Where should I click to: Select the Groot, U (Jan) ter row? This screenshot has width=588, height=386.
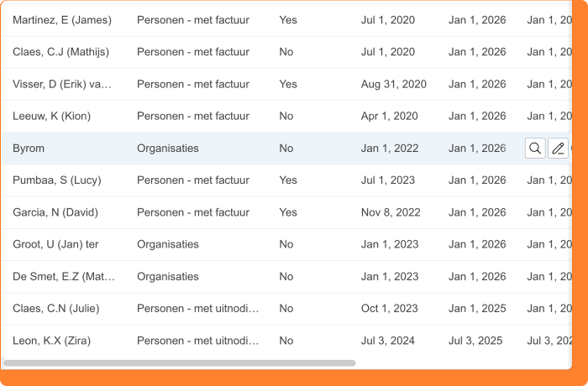coord(55,244)
